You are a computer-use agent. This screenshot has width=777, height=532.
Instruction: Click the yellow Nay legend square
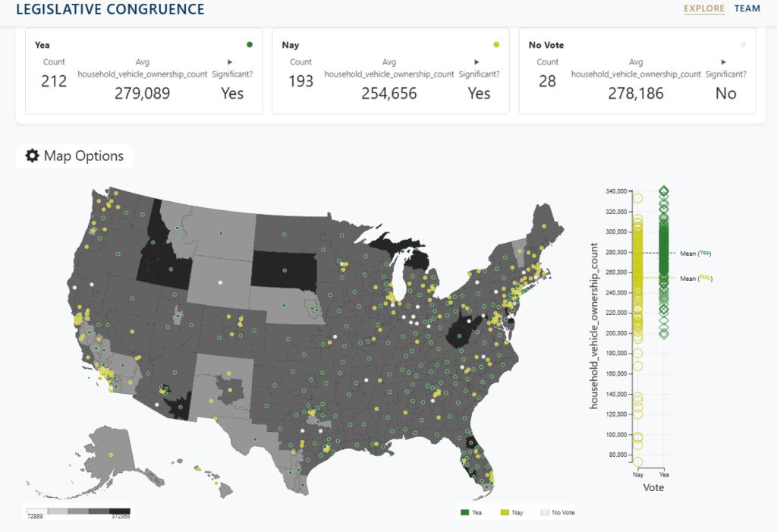coord(505,513)
